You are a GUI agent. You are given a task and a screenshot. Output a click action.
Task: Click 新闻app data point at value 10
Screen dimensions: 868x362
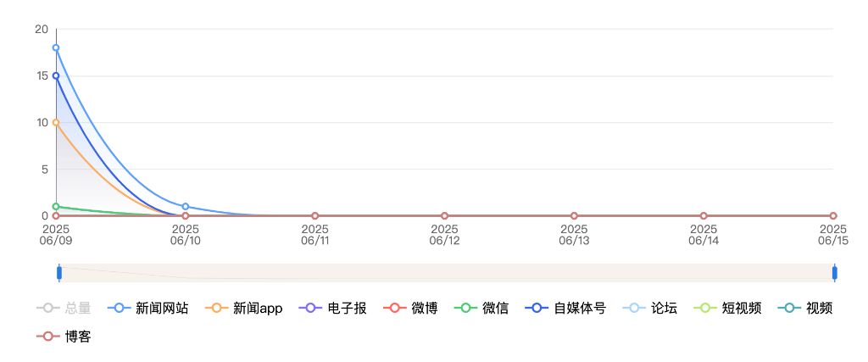(56, 122)
